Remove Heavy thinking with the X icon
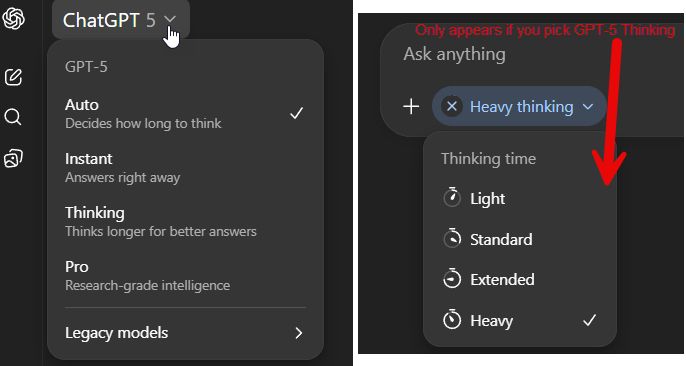Viewport: 686px width, 366px height. 452,106
